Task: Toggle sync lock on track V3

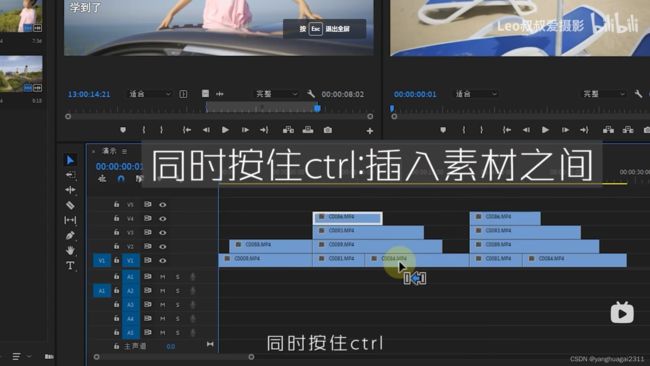Action: [148, 233]
